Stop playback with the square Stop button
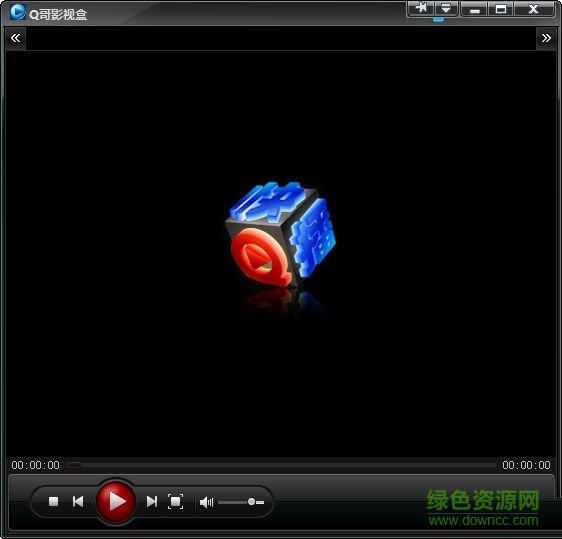 (x=53, y=501)
